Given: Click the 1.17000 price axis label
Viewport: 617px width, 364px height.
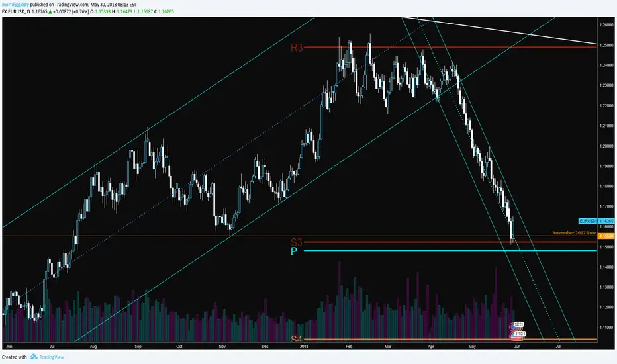Looking at the screenshot, I should coord(606,206).
